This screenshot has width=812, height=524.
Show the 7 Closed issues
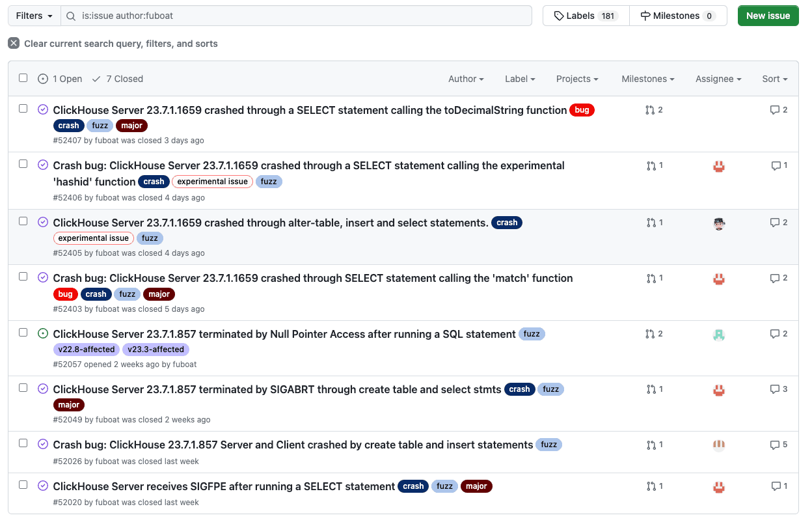point(118,79)
